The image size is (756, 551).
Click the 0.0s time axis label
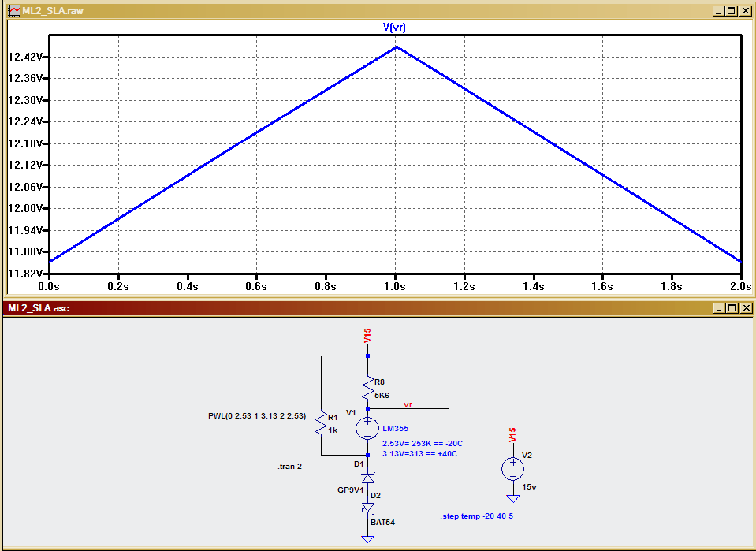click(49, 287)
